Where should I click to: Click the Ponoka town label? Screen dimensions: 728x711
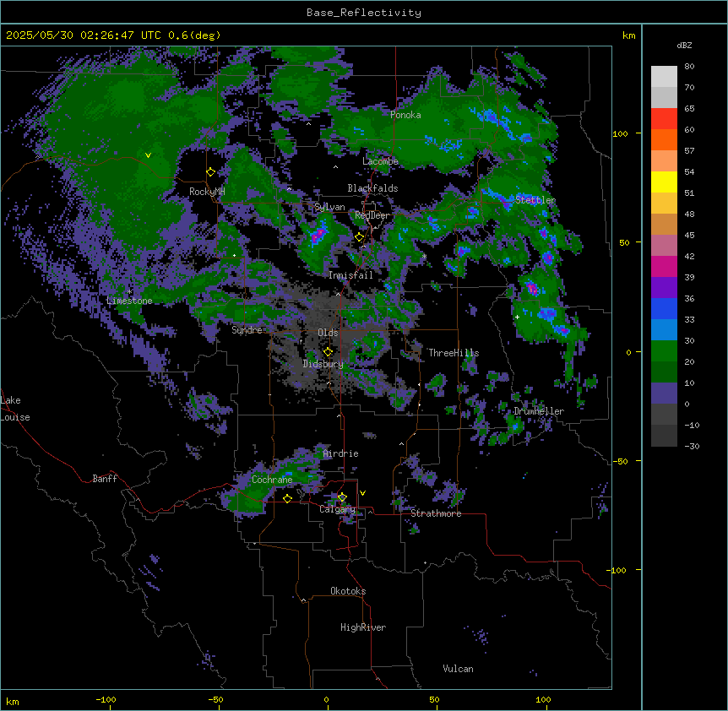(x=405, y=115)
